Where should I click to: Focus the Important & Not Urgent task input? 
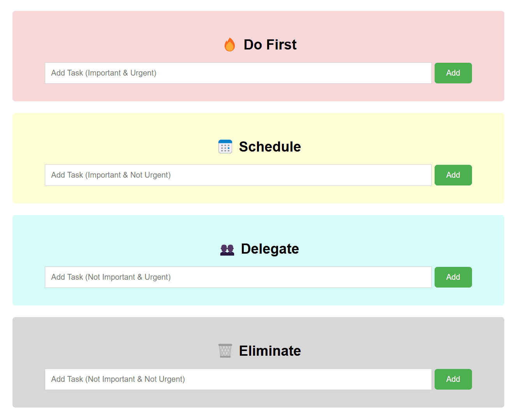(x=238, y=175)
